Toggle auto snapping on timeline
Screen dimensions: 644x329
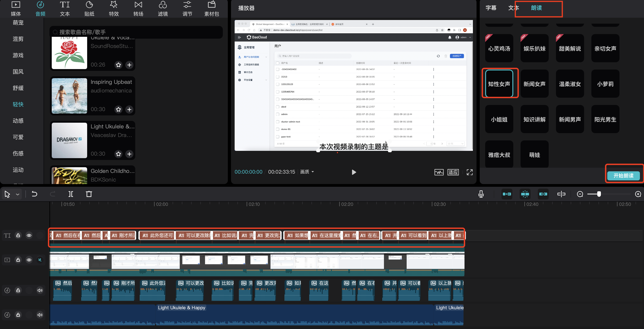[x=525, y=194]
